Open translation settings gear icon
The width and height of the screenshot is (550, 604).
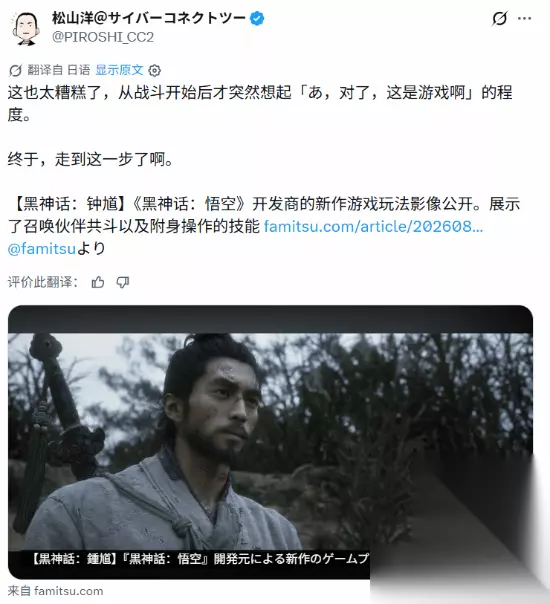point(155,70)
